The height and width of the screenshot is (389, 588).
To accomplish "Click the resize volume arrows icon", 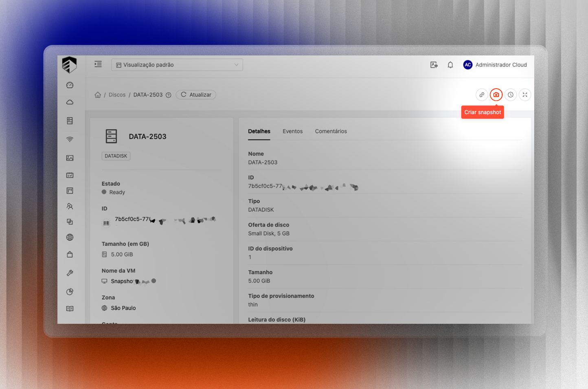I will coord(525,95).
